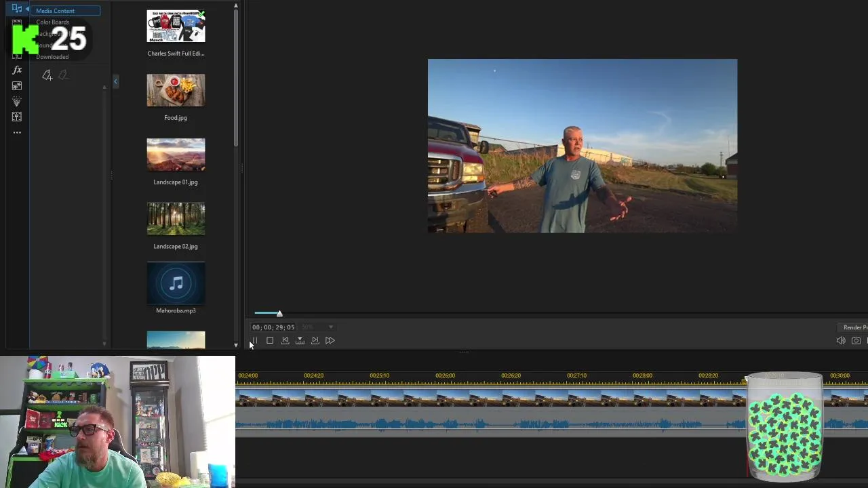This screenshot has height=488, width=868.
Task: Collapse library side panel arrow
Action: click(x=115, y=81)
